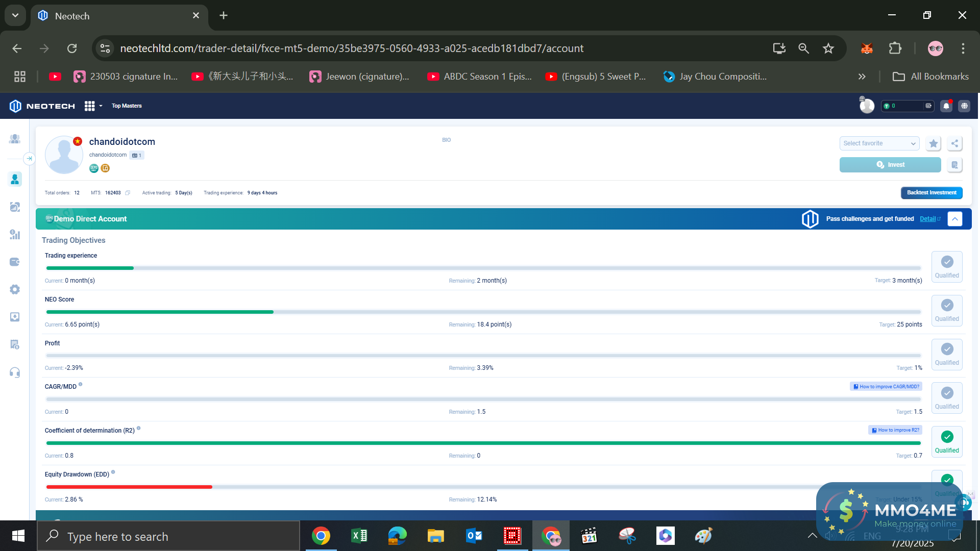This screenshot has width=980, height=551.
Task: Open the Detail link in banner
Action: click(x=929, y=219)
